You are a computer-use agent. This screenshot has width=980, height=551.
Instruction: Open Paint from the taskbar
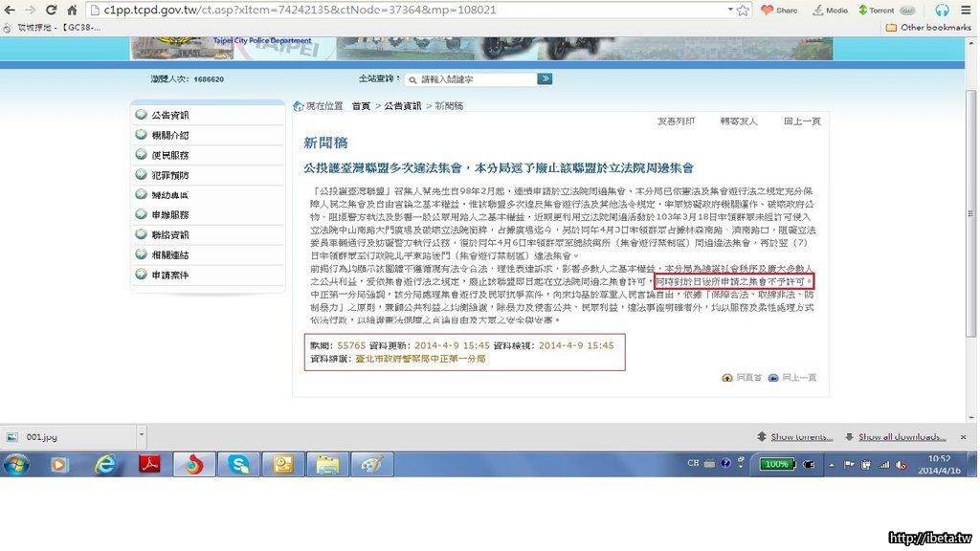click(369, 465)
